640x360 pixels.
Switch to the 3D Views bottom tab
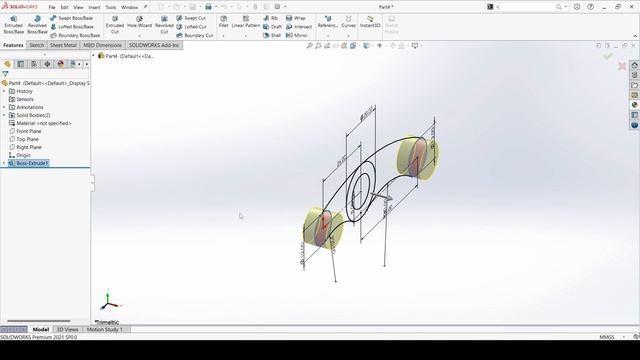point(67,329)
